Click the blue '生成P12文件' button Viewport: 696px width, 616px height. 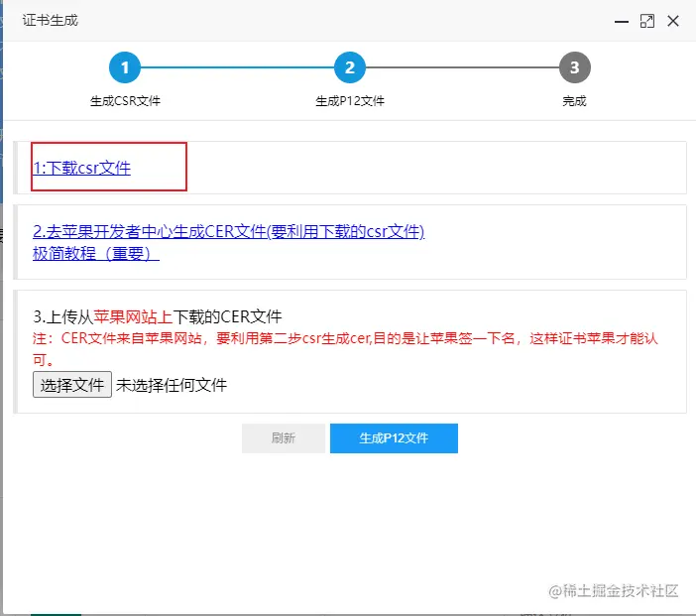pyautogui.click(x=394, y=438)
